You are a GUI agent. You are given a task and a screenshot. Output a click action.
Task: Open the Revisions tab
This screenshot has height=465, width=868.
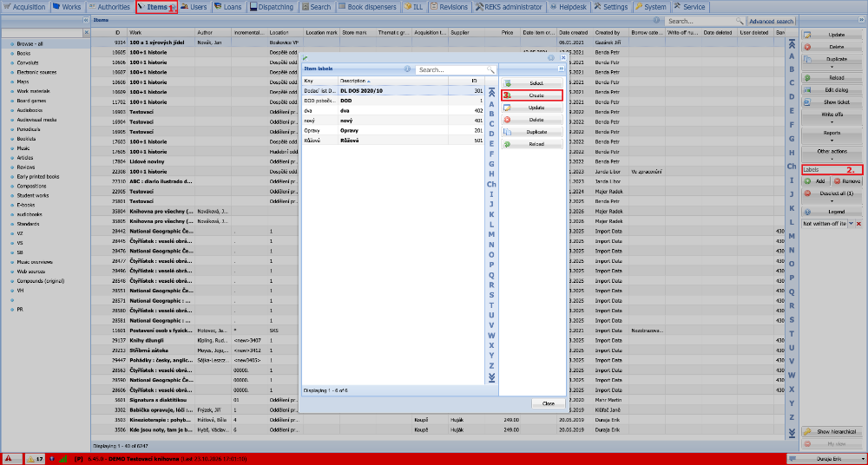[x=449, y=7]
